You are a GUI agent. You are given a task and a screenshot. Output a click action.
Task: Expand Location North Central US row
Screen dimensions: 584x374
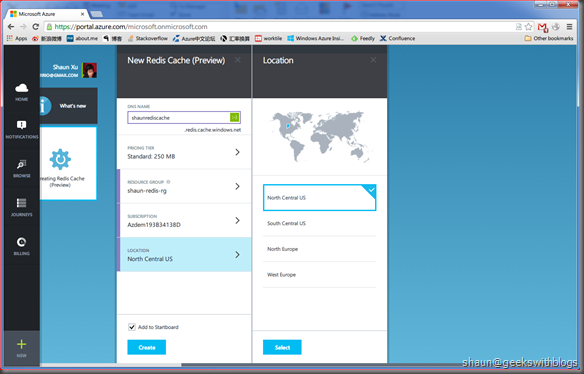184,254
